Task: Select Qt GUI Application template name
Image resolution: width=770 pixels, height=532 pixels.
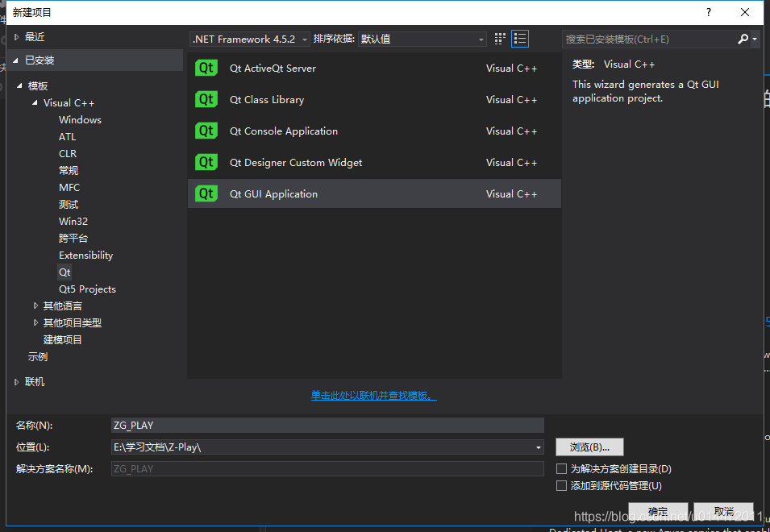Action: click(273, 193)
